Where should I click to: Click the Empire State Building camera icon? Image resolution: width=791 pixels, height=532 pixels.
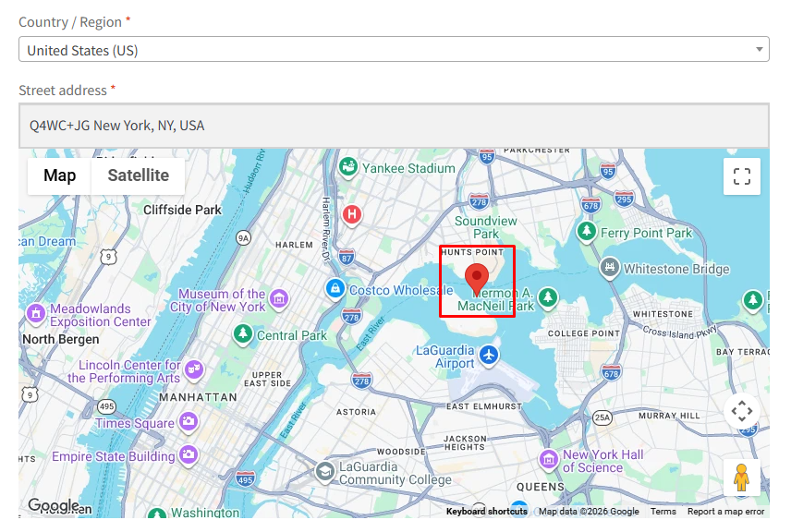pos(189,454)
